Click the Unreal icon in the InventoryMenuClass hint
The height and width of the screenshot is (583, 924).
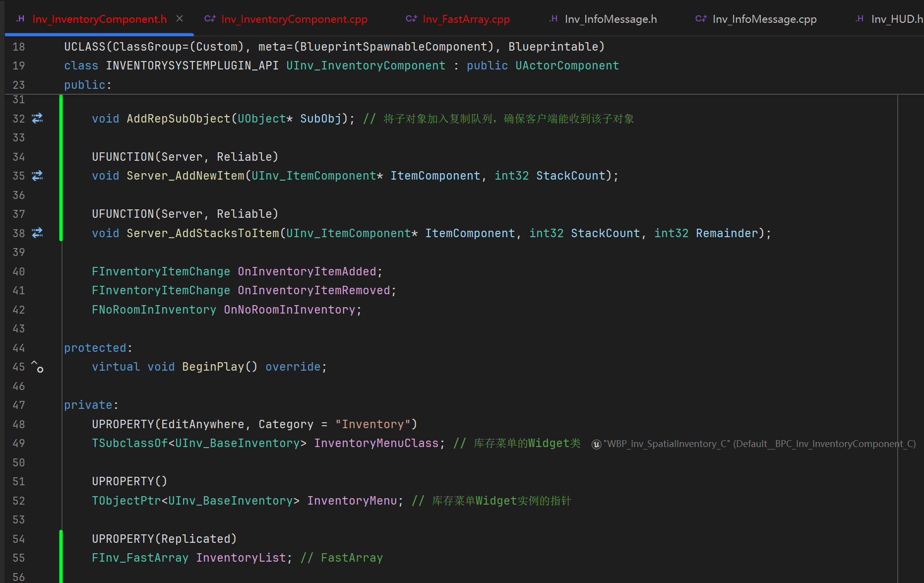(596, 444)
